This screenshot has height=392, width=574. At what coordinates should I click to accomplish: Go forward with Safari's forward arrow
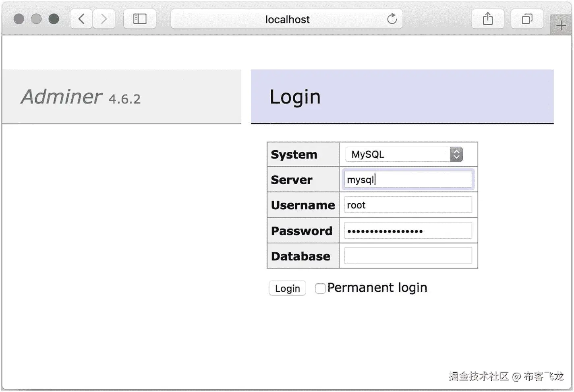104,19
